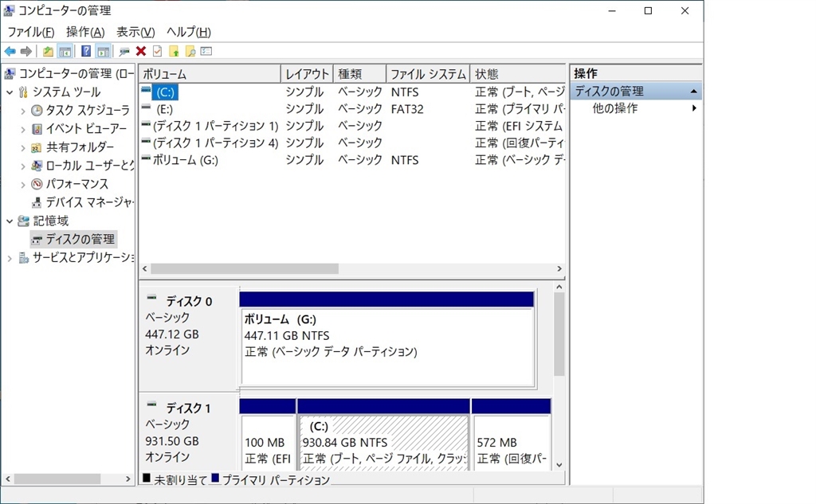Screen dimensions: 816x504
Task: Click disk view vertical scrollbar up arrow
Action: [x=559, y=287]
